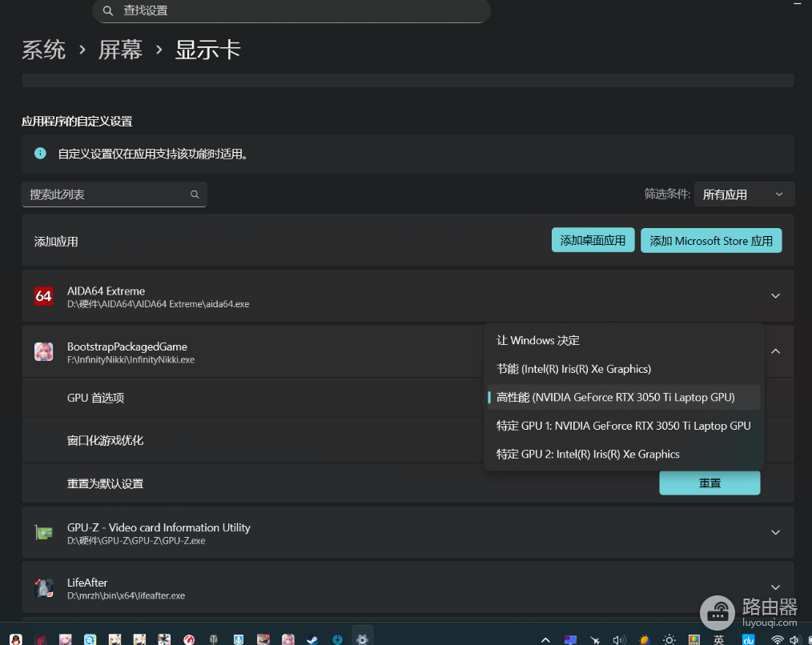
Task: Click the 重置 button
Action: pyautogui.click(x=709, y=483)
